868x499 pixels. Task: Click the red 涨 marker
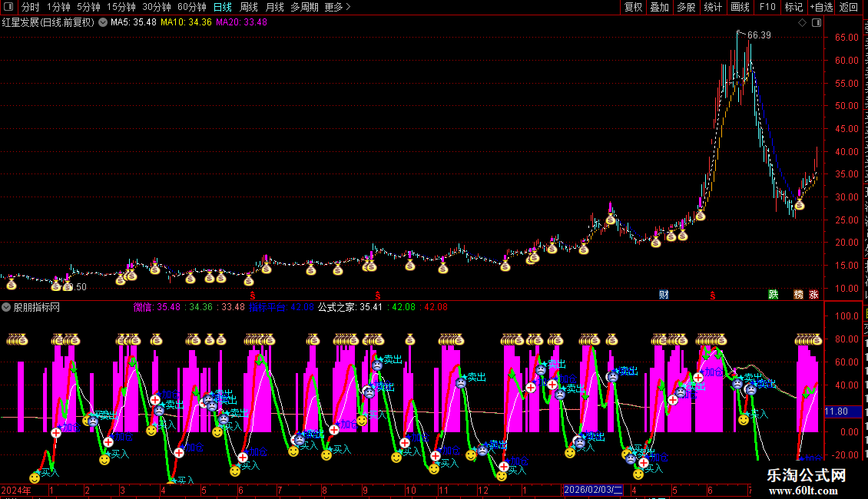[813, 295]
